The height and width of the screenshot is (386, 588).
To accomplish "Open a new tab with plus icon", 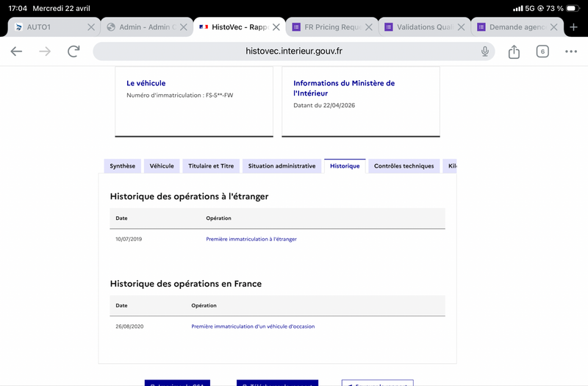I will (x=574, y=27).
